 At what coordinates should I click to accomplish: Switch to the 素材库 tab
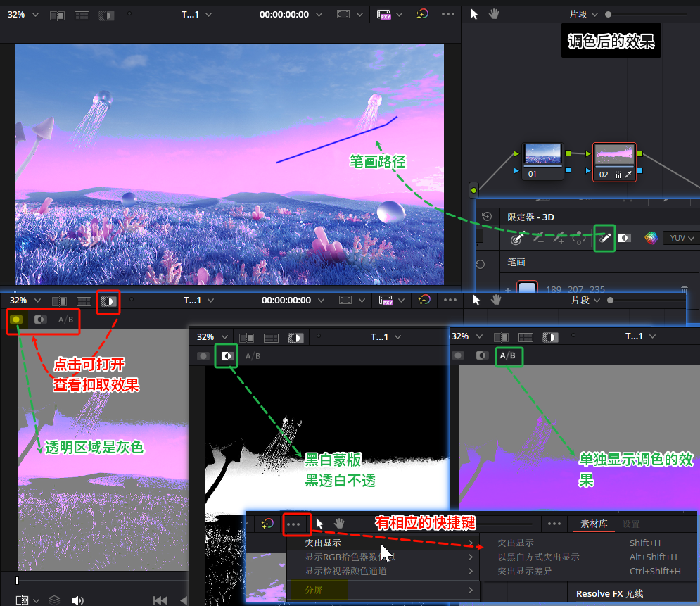click(594, 524)
